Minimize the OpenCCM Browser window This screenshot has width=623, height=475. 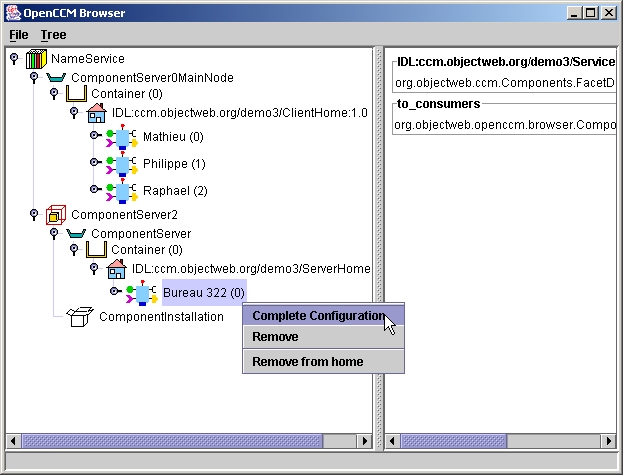tap(574, 13)
